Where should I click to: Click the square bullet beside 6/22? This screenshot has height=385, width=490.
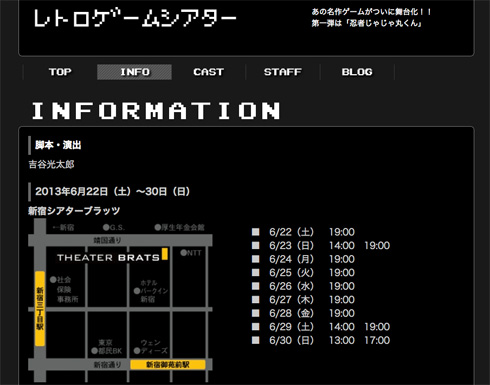tap(256, 232)
